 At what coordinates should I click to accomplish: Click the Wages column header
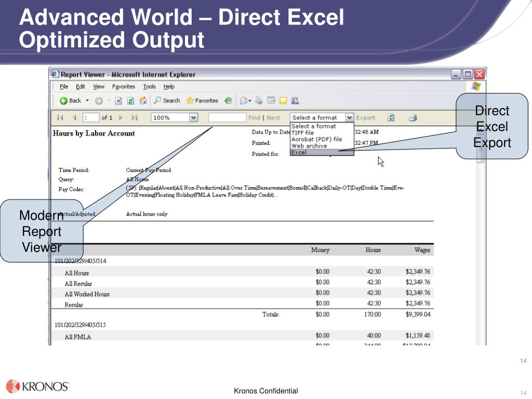point(422,250)
